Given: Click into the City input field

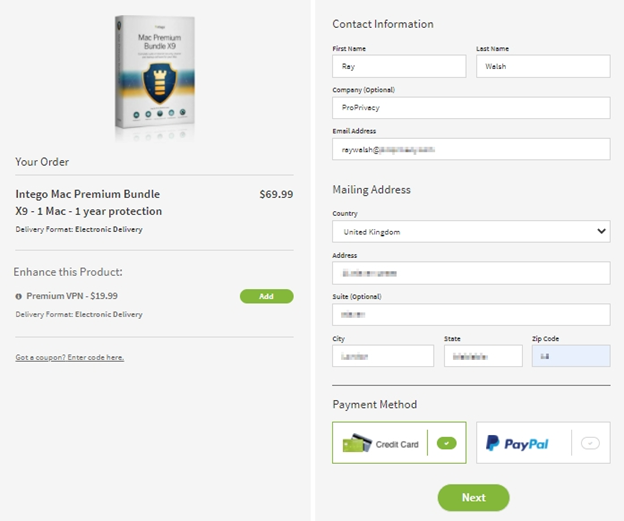Looking at the screenshot, I should click(383, 356).
